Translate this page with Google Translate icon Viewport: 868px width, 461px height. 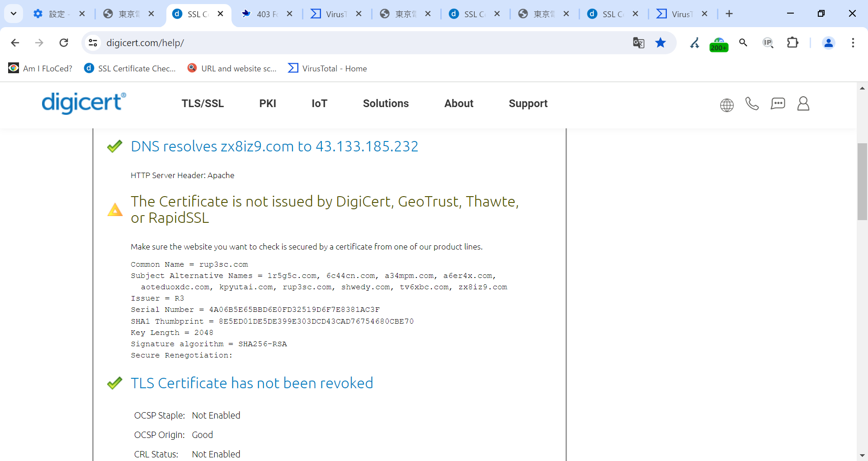pyautogui.click(x=639, y=43)
